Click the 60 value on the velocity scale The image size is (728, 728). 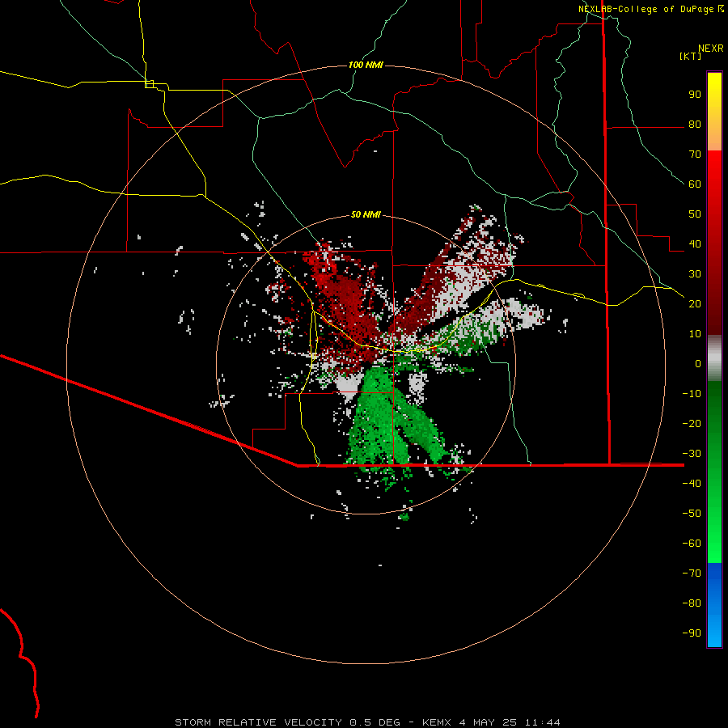pyautogui.click(x=695, y=184)
